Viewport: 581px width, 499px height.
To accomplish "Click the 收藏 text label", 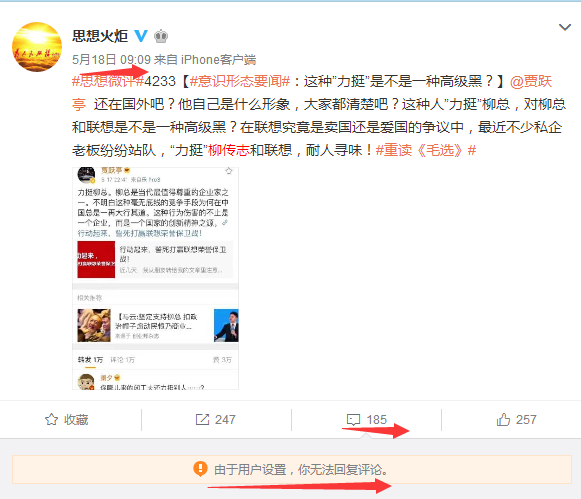I will pyautogui.click(x=76, y=420).
